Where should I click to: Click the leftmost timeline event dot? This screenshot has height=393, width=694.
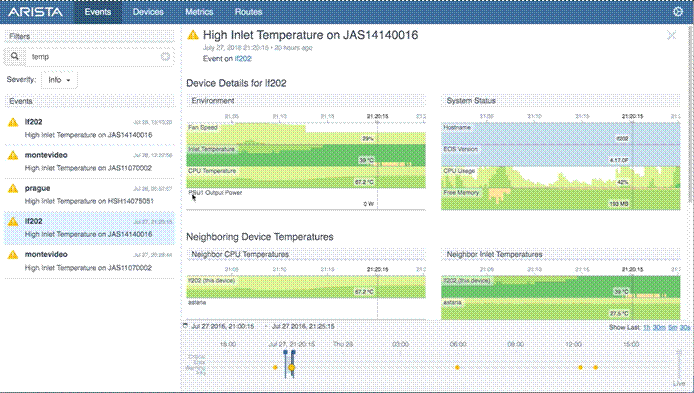point(275,367)
